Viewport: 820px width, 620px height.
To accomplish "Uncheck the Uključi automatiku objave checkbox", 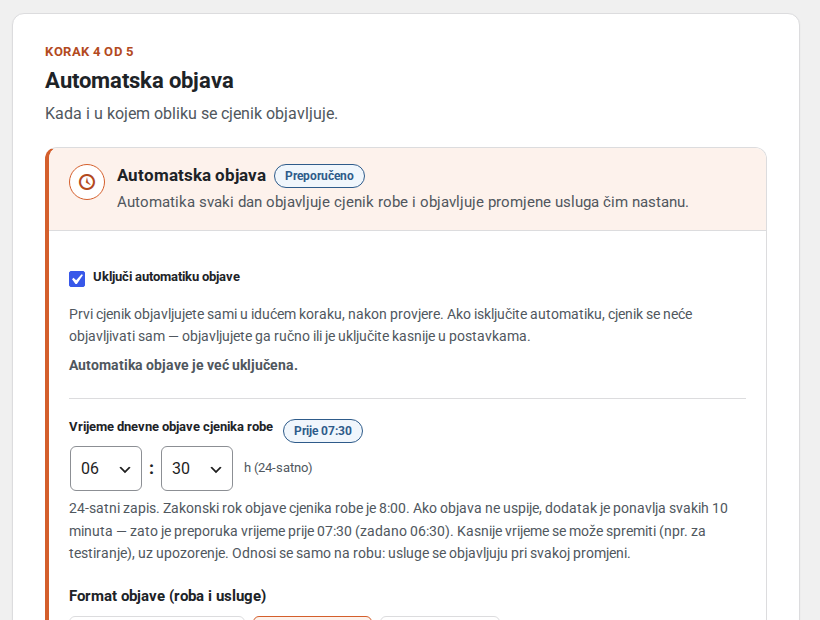I will tap(77, 279).
